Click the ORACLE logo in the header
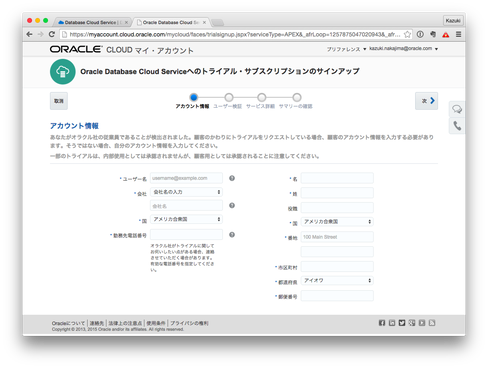Viewport: 488px width, 368px height. (76, 49)
